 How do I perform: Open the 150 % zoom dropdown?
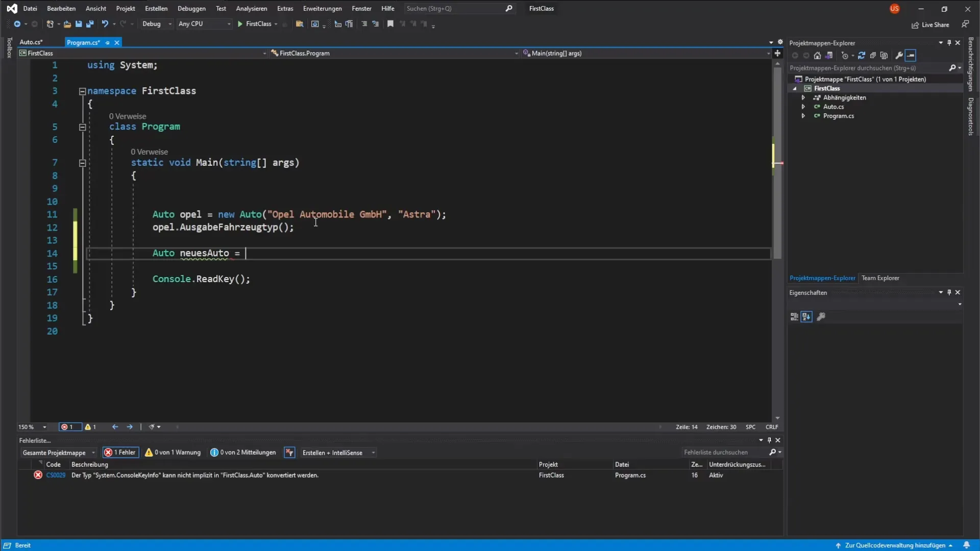32,427
